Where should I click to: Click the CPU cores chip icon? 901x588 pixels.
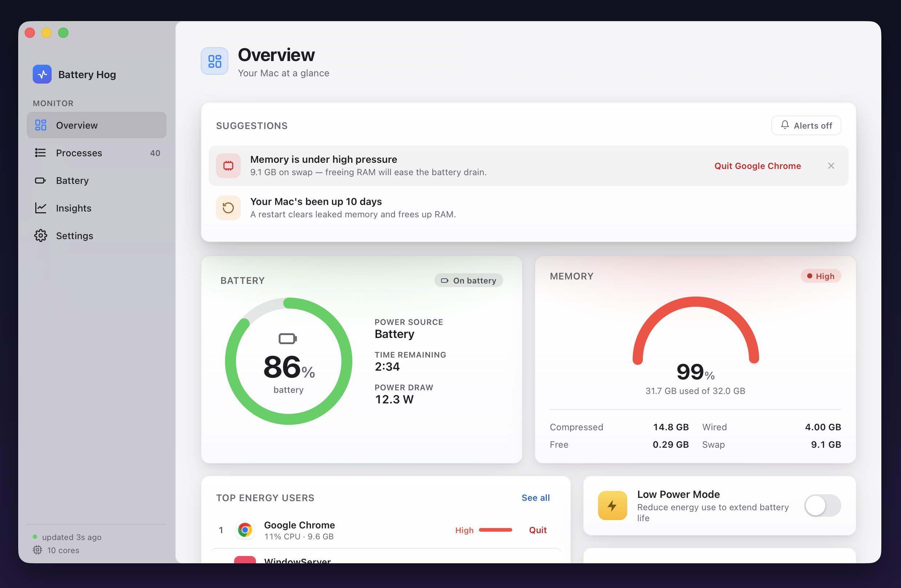click(x=37, y=550)
